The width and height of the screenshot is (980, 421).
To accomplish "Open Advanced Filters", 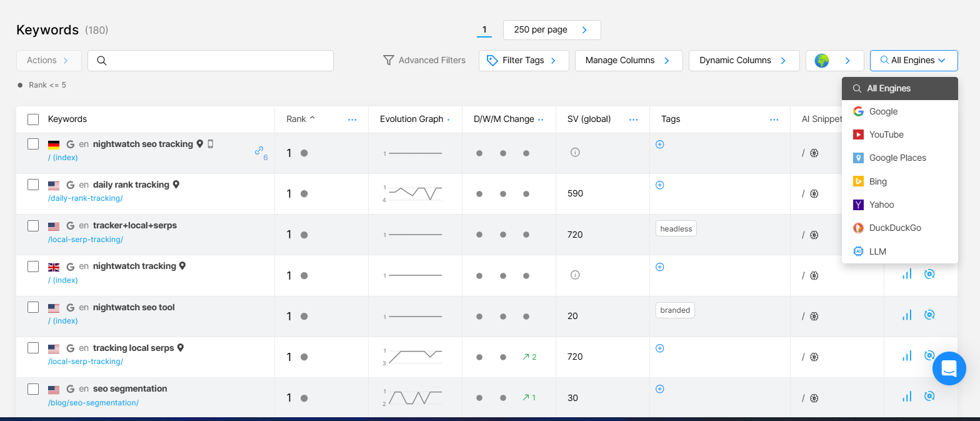I will [424, 61].
